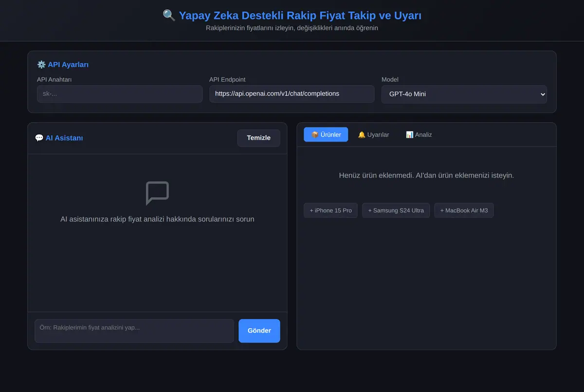Click the chat message text area
This screenshot has width=584, height=392.
[134, 331]
